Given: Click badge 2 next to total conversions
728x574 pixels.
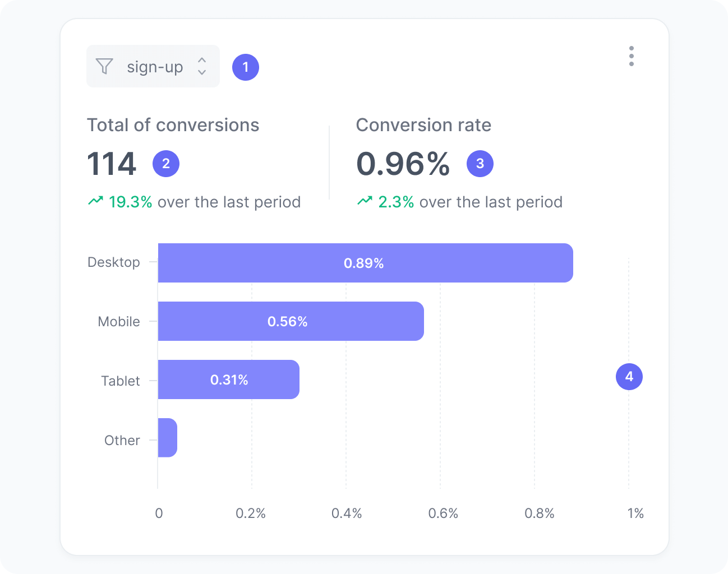Looking at the screenshot, I should coord(165,163).
